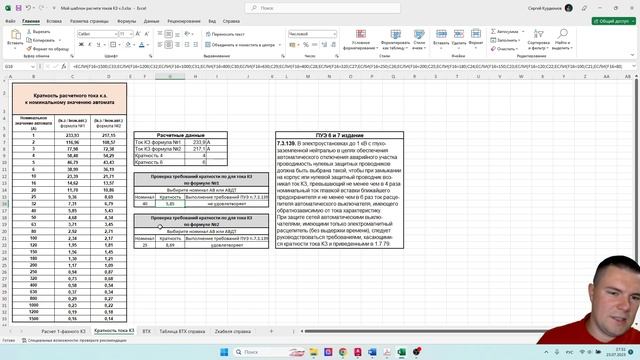The image size is (640, 360).
Task: Toggle align left horizontally
Action: [x=160, y=44]
